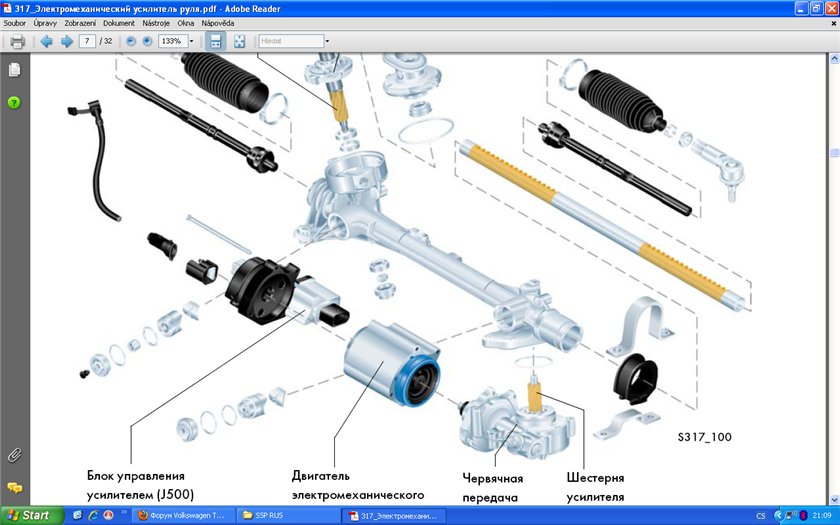Zoom out using the minus button
This screenshot has height=525, width=840.
(131, 41)
